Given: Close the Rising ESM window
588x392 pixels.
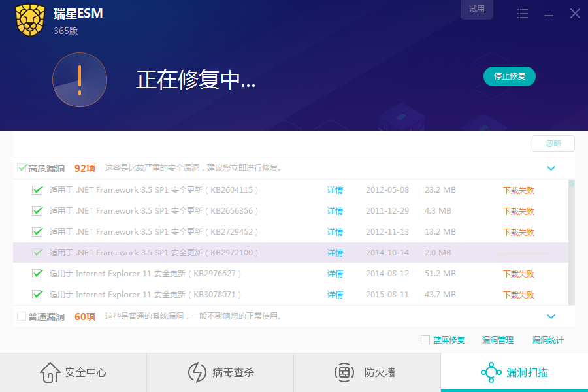Looking at the screenshot, I should click(x=575, y=14).
